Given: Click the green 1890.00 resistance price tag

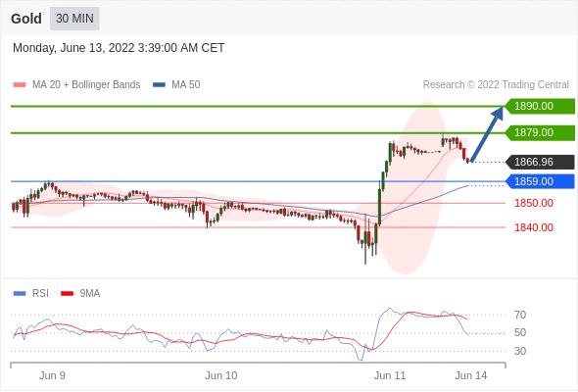Looking at the screenshot, I should point(540,106).
